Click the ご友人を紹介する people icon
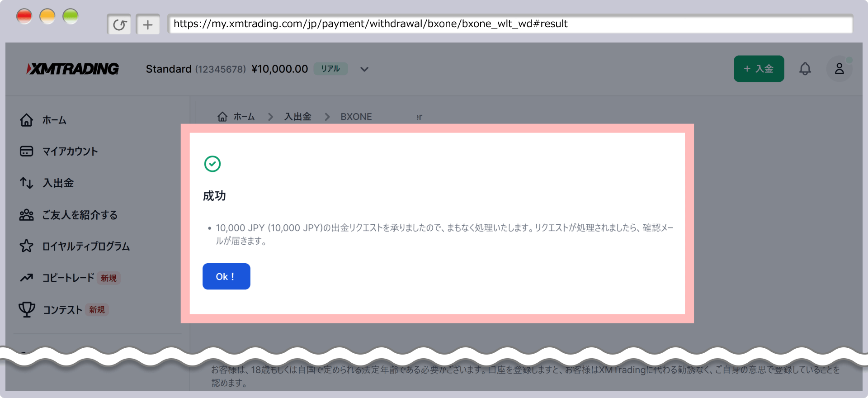The width and height of the screenshot is (868, 398). point(27,215)
